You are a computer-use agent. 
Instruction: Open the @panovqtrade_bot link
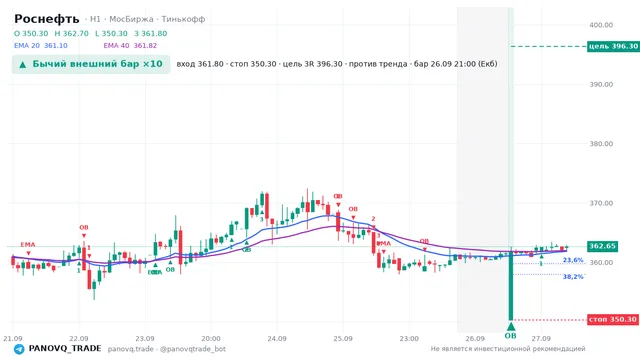pos(193,349)
